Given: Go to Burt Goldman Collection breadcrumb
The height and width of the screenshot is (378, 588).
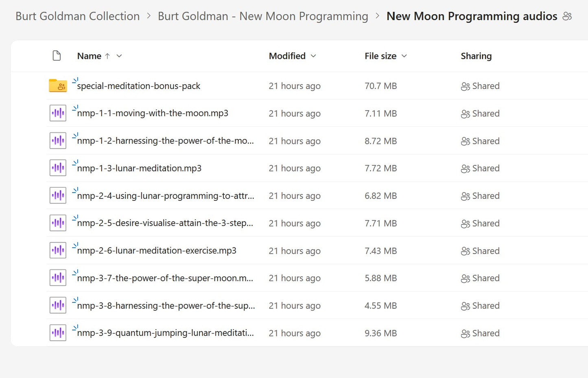Looking at the screenshot, I should click(77, 16).
